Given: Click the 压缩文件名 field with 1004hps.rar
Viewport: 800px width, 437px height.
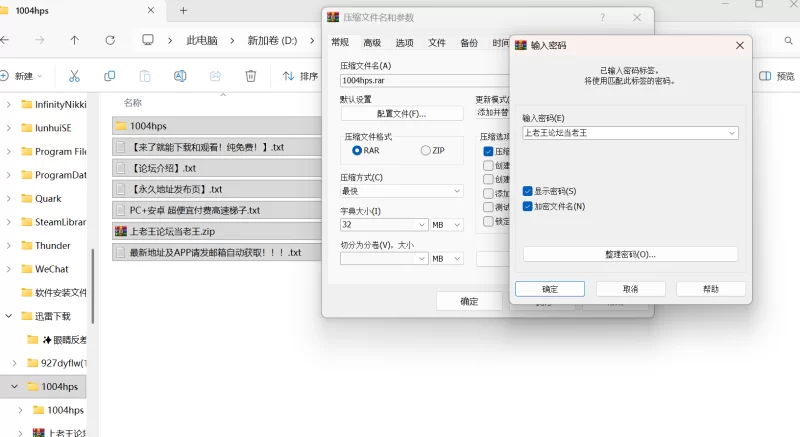Looking at the screenshot, I should 424,81.
